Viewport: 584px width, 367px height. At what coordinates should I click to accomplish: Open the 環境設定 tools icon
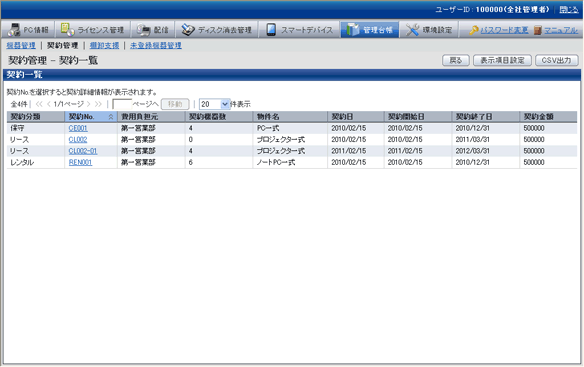pos(412,30)
